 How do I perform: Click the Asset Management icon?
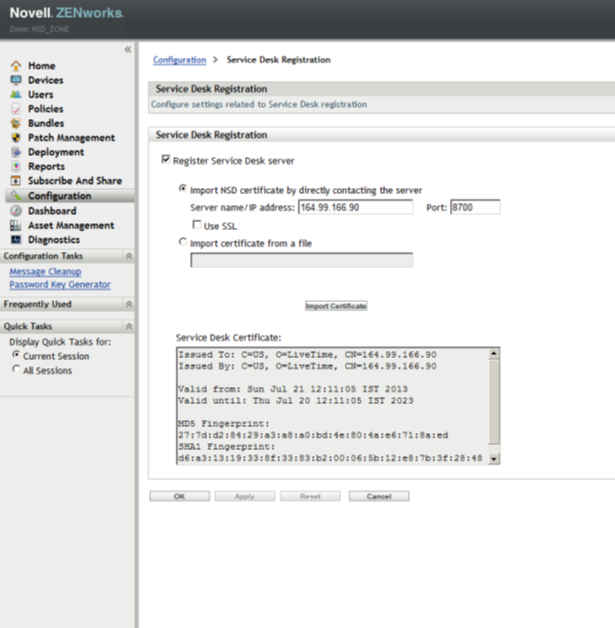tap(16, 225)
